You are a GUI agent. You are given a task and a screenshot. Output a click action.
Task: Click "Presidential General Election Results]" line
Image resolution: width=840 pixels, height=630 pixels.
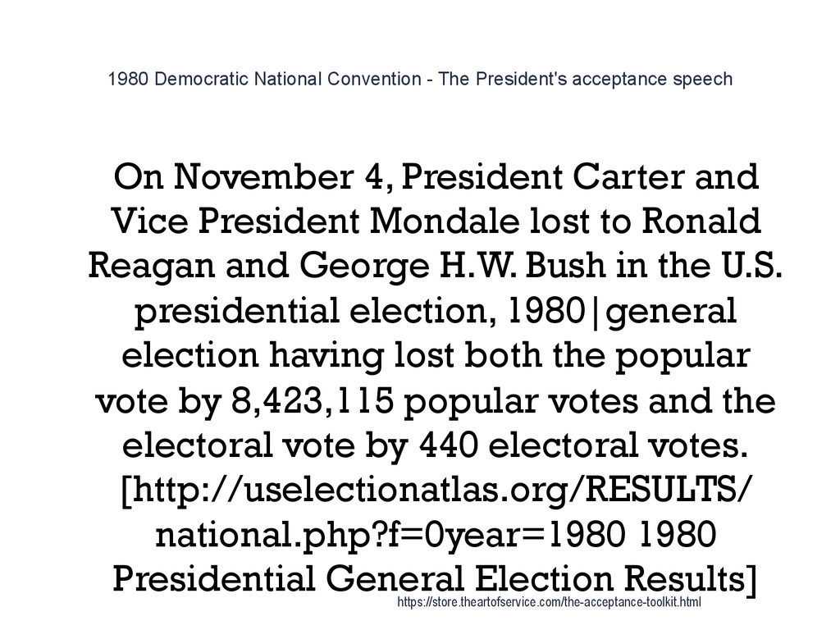tap(434, 580)
